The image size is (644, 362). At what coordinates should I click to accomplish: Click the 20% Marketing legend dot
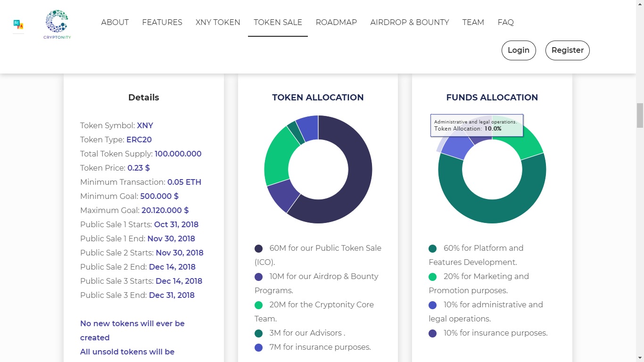pyautogui.click(x=432, y=277)
